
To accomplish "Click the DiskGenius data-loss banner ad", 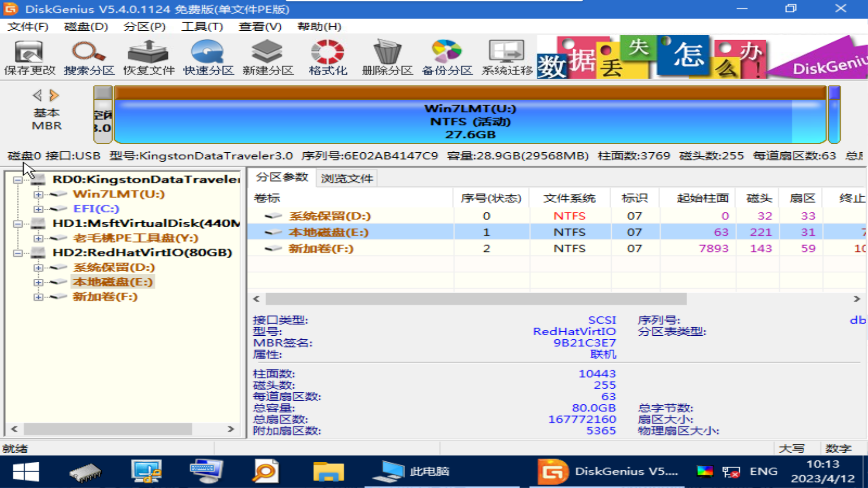I will point(702,57).
